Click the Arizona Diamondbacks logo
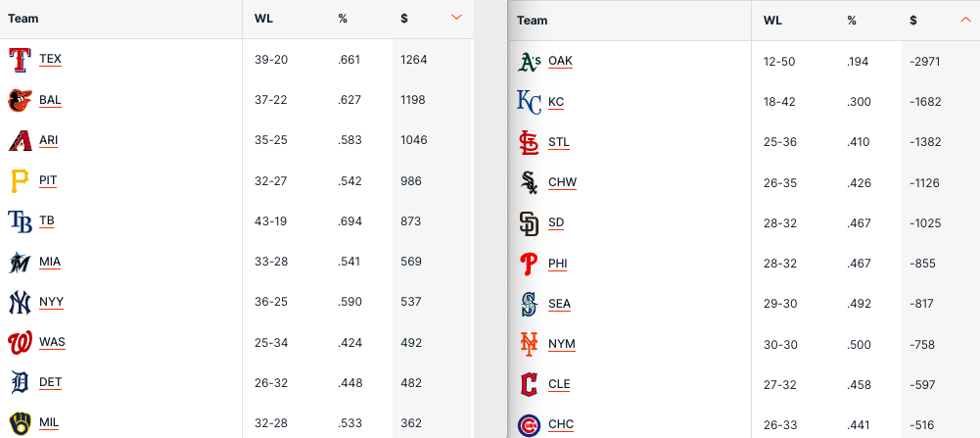980x438 pixels. (20, 140)
